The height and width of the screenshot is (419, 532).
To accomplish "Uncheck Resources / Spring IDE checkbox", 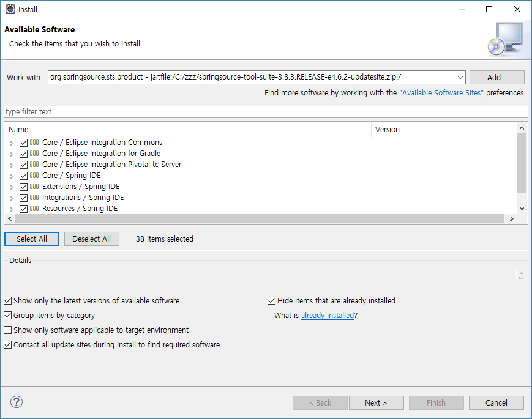I will [23, 209].
